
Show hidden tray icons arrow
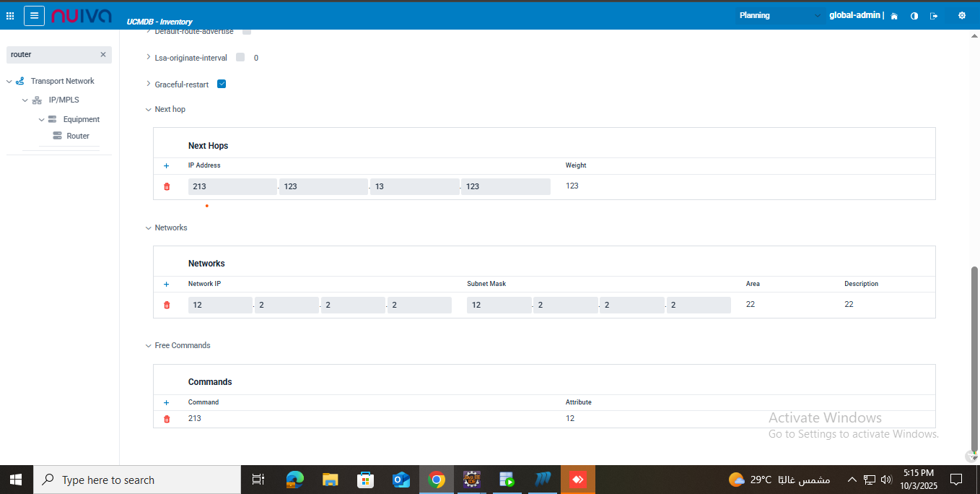[852, 480]
